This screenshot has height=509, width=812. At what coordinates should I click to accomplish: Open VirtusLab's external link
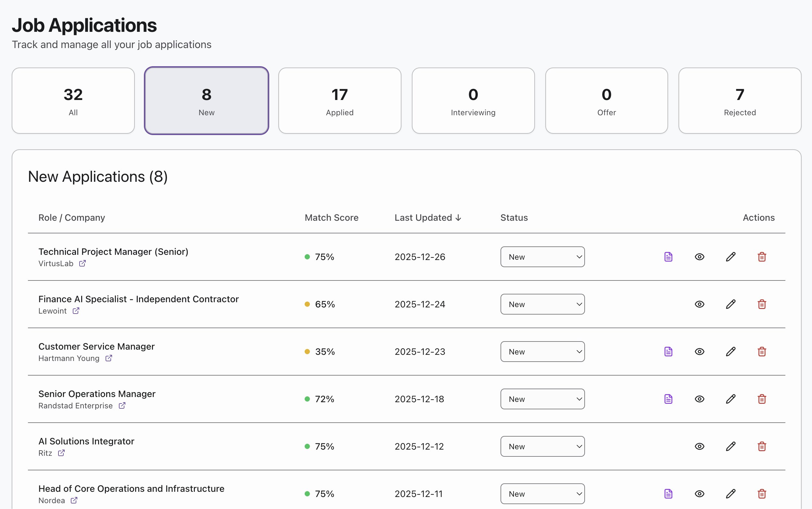[82, 264]
